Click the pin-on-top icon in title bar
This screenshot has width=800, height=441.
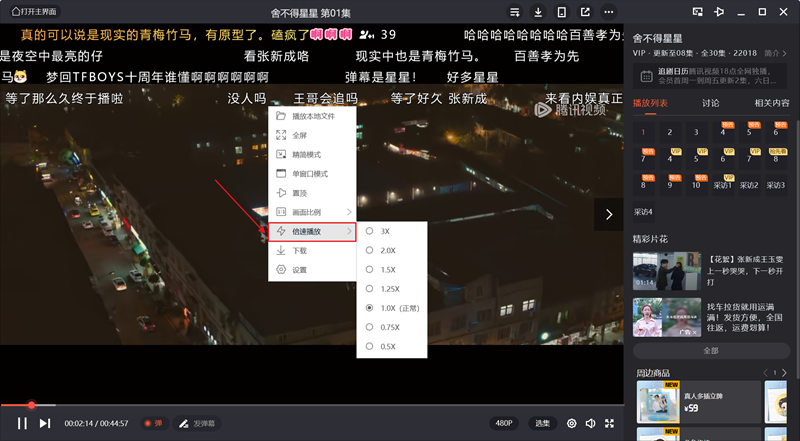(x=719, y=12)
